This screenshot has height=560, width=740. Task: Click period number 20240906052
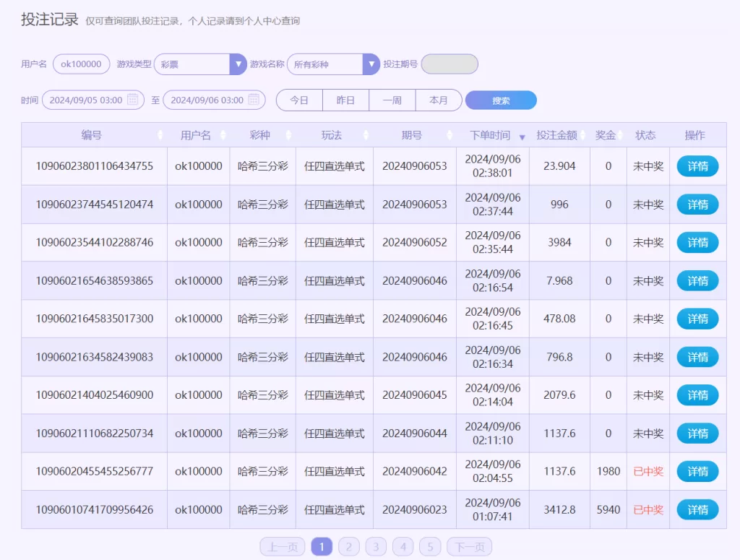tap(414, 243)
